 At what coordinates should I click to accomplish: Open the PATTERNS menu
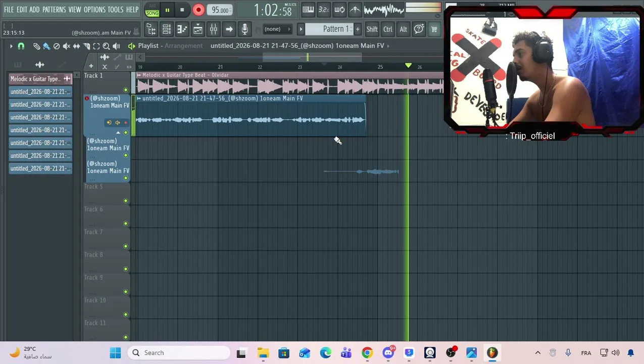pyautogui.click(x=54, y=10)
